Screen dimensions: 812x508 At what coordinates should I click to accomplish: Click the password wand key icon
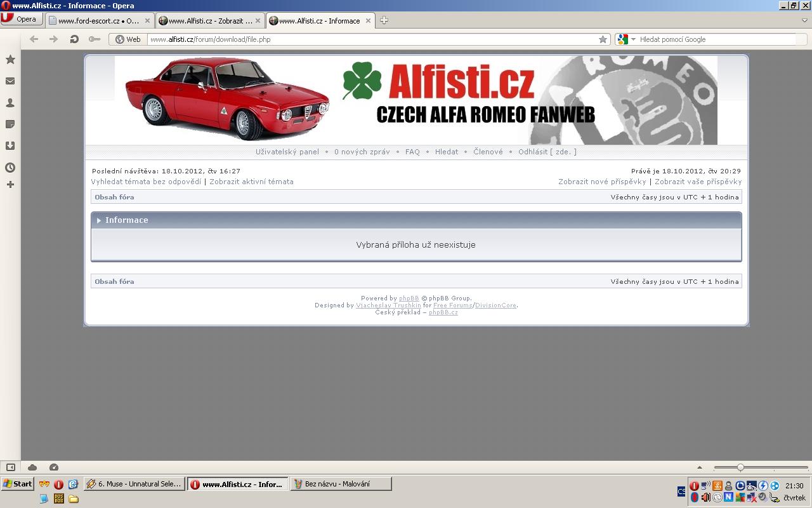[x=95, y=39]
